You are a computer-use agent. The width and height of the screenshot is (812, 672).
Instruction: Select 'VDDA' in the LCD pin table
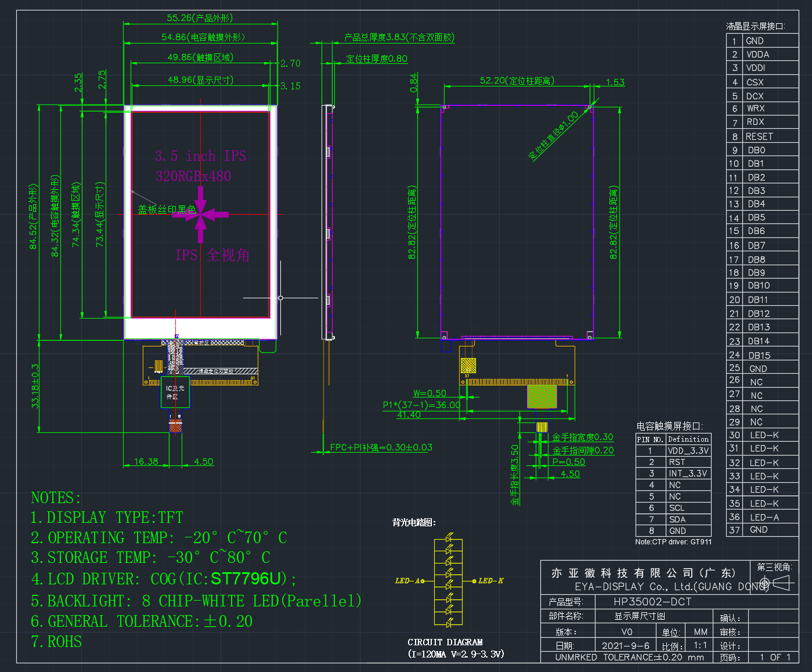pos(757,55)
